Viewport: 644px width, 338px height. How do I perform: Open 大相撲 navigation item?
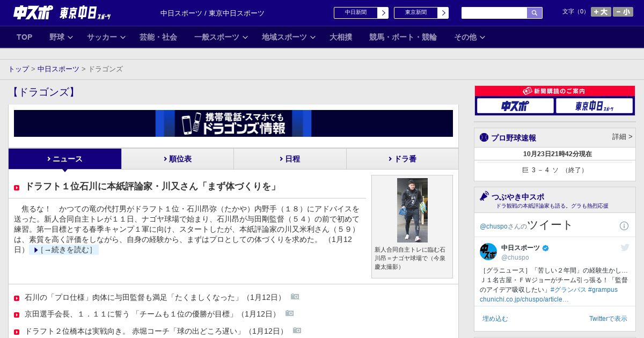[341, 37]
